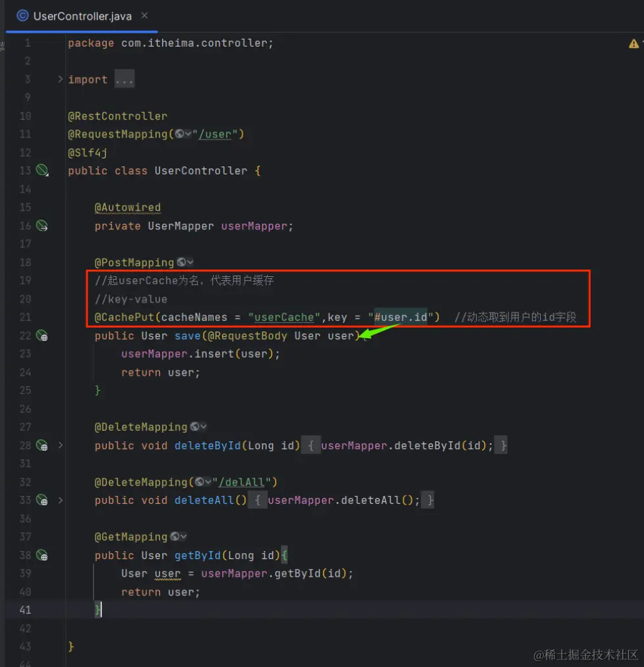Viewport: 644px width, 667px height.
Task: Click the endpoint gutter icon beside getById
Action: click(x=42, y=555)
